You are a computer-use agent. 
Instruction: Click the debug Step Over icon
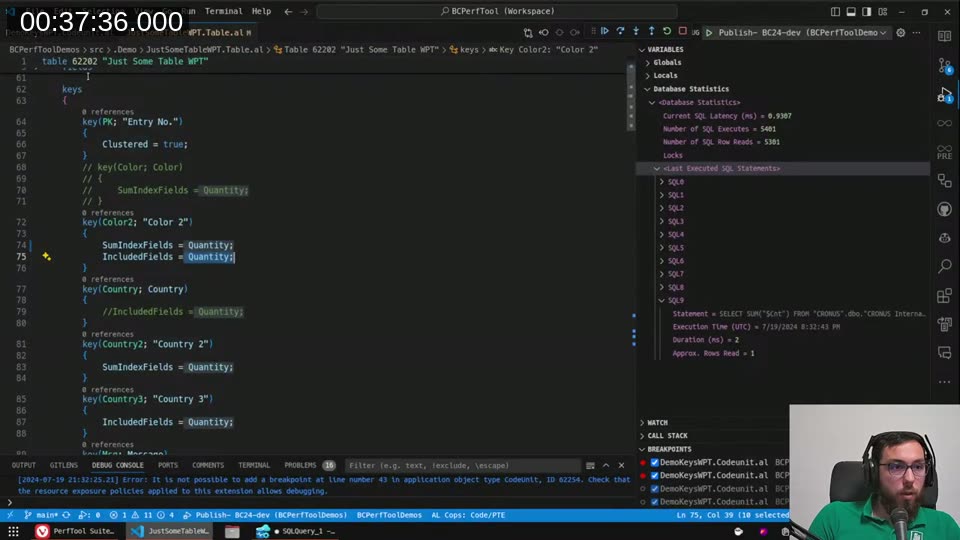click(620, 31)
